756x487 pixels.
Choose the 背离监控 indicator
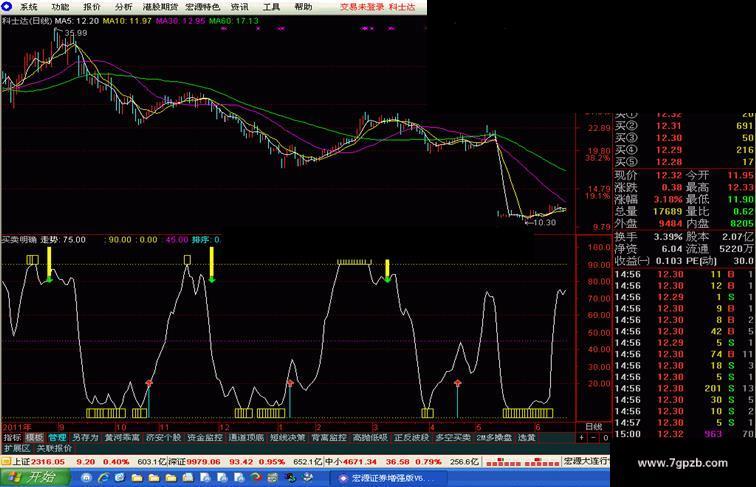(x=329, y=437)
